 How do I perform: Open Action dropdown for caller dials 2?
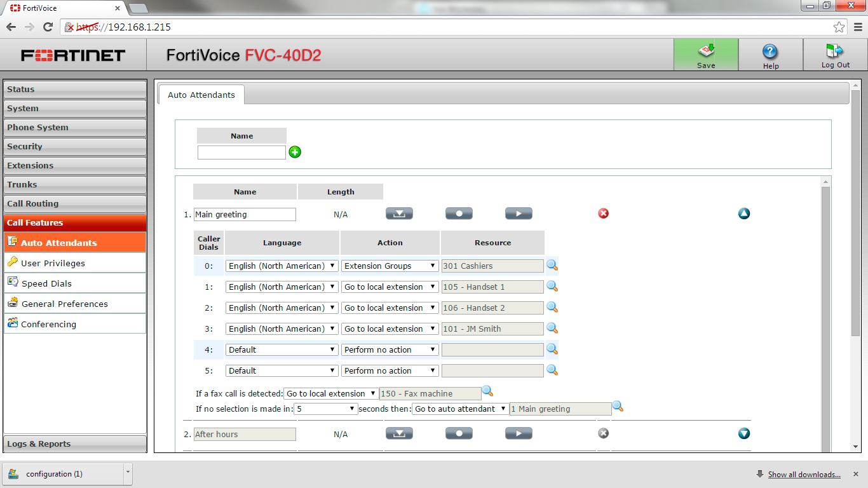pyautogui.click(x=390, y=308)
